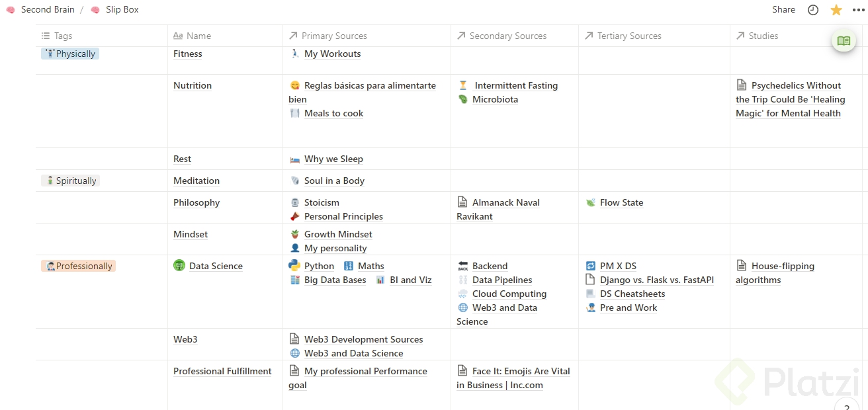Viewport: 868px width, 410px height.
Task: Open the Primary Sources column header menu
Action: coord(333,36)
